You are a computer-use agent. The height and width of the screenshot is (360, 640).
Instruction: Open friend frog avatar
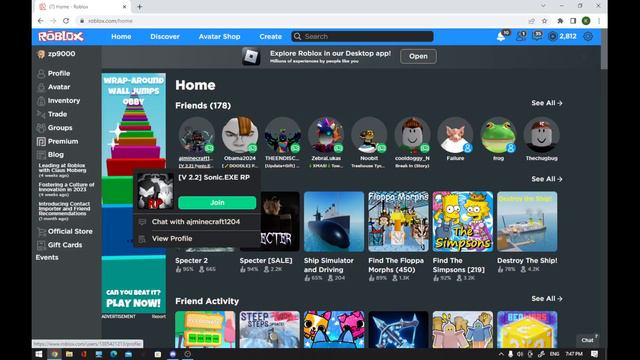point(498,135)
